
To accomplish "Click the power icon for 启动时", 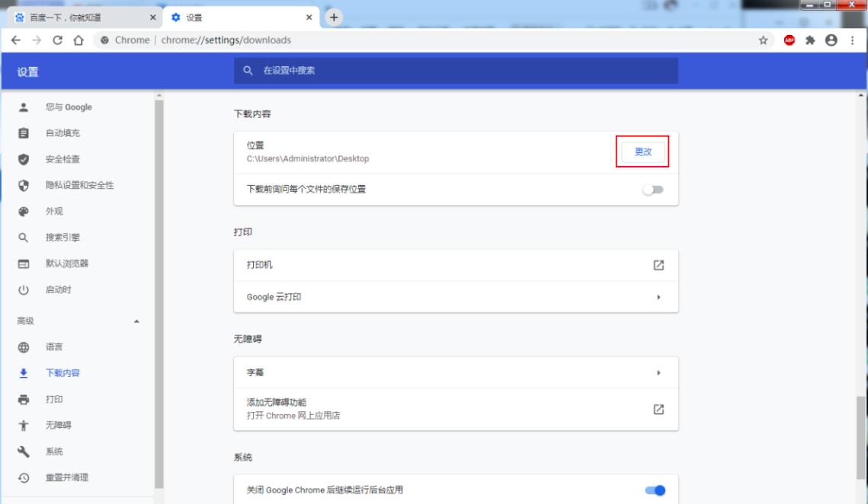I will [x=24, y=290].
